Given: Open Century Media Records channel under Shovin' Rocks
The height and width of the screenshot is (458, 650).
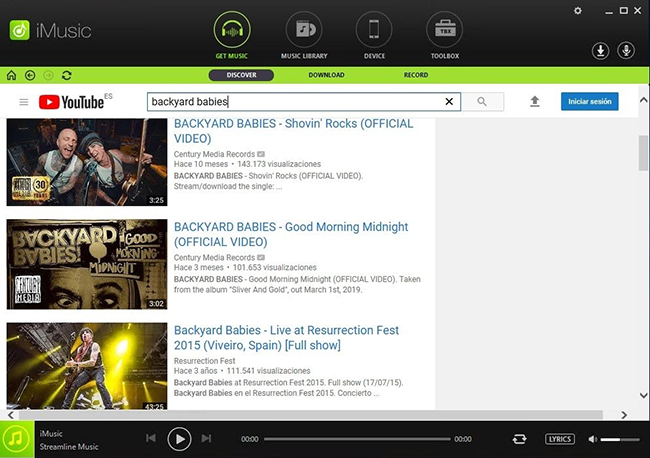Looking at the screenshot, I should [x=214, y=154].
